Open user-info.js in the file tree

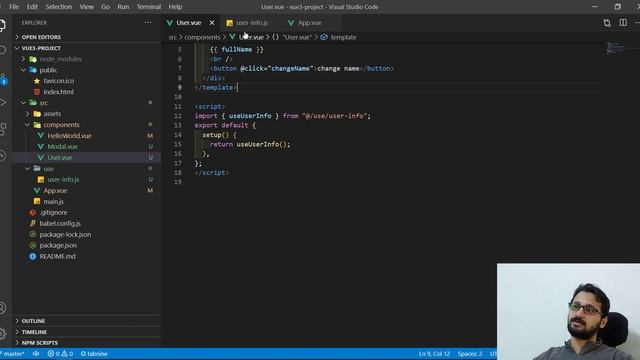[63, 180]
